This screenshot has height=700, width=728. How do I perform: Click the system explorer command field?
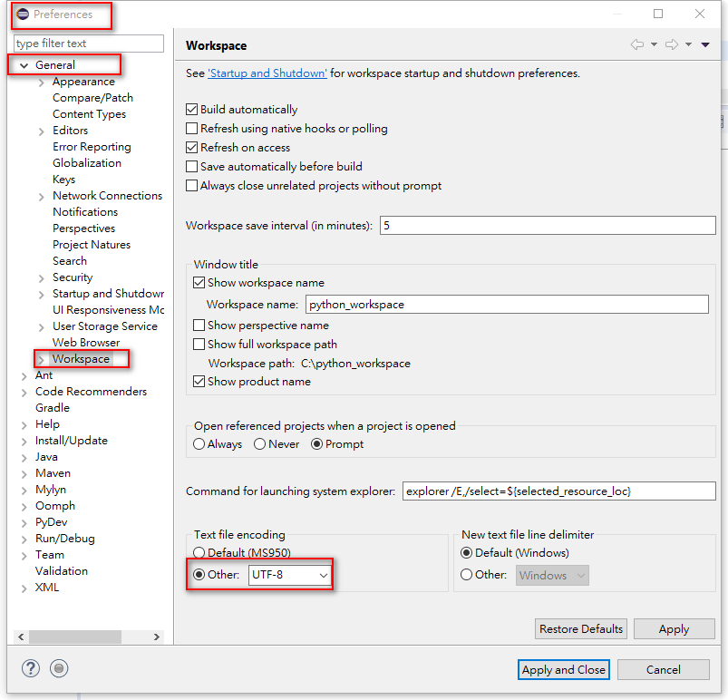coord(559,491)
